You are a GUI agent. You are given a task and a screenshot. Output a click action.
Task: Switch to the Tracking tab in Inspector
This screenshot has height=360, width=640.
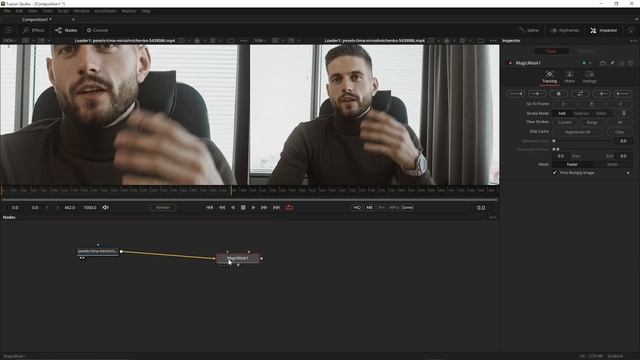coord(549,77)
